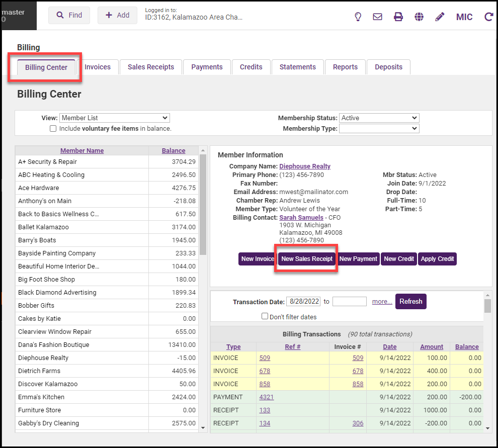This screenshot has height=448, width=498.
Task: Click the refresh arrow icon top right
Action: pos(488,17)
